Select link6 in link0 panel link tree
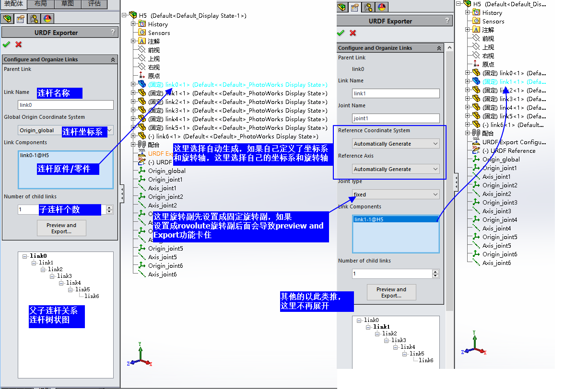Screen dimensions: 588x389 click(x=92, y=296)
